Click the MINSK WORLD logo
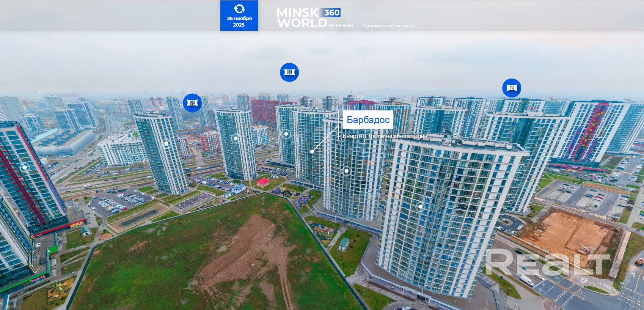Viewport: 644px width, 310px height. coord(302,18)
